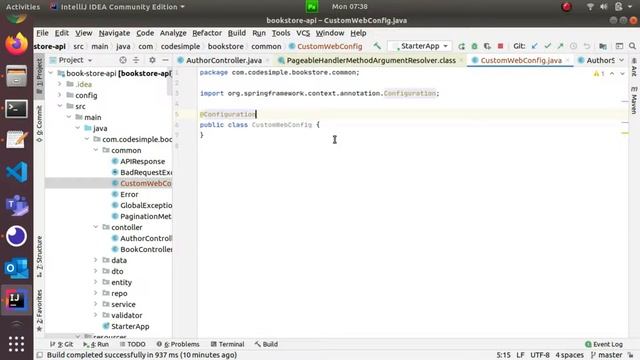
Task: Click the Search Everywhere magnifier icon
Action: [632, 46]
